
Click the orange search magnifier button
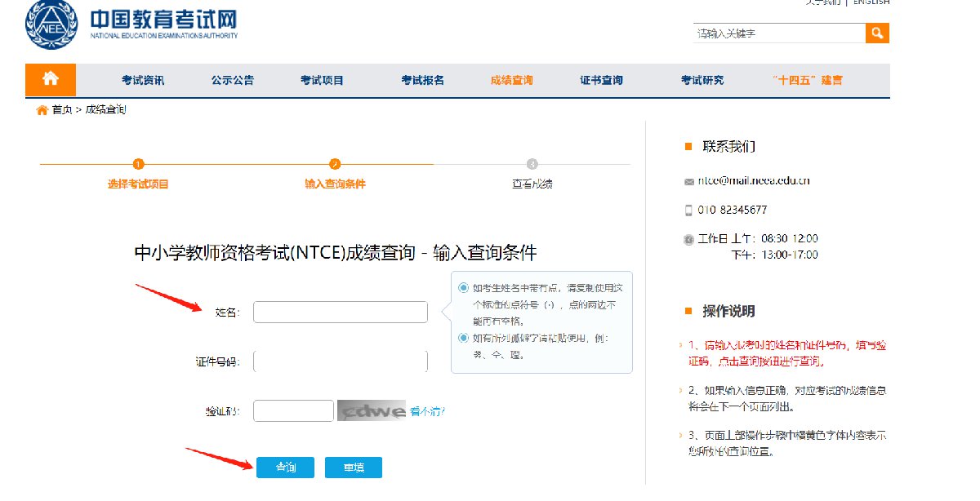pos(877,33)
